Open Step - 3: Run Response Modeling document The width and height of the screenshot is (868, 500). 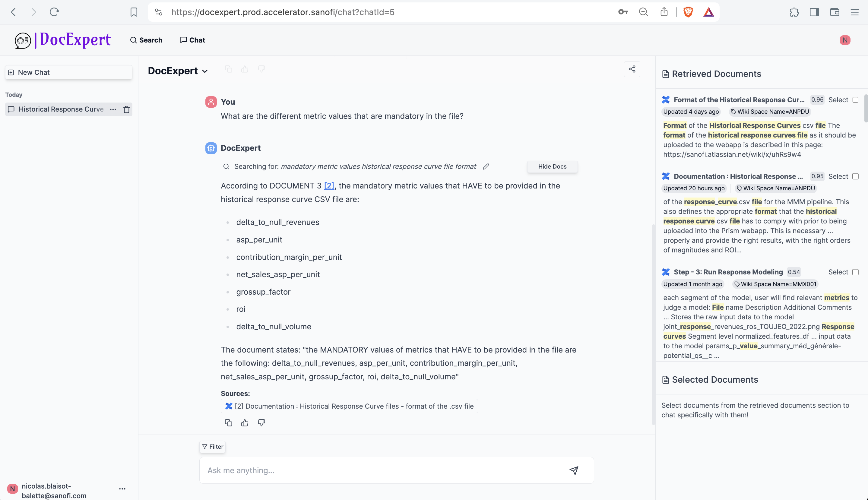(728, 272)
